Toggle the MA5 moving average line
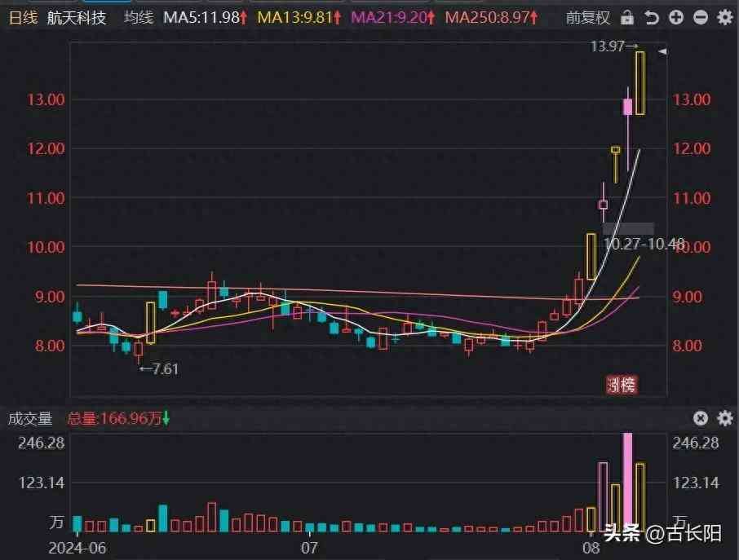This screenshot has width=739, height=560. 206,17
